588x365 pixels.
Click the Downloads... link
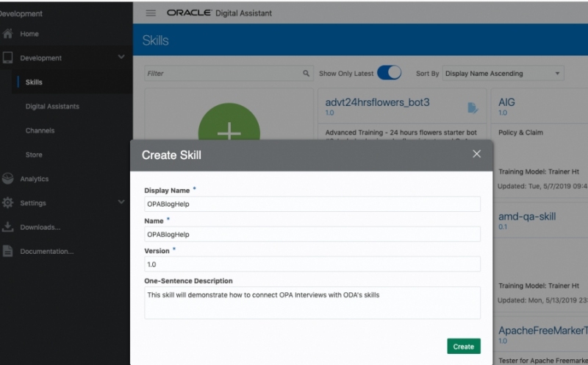(40, 227)
